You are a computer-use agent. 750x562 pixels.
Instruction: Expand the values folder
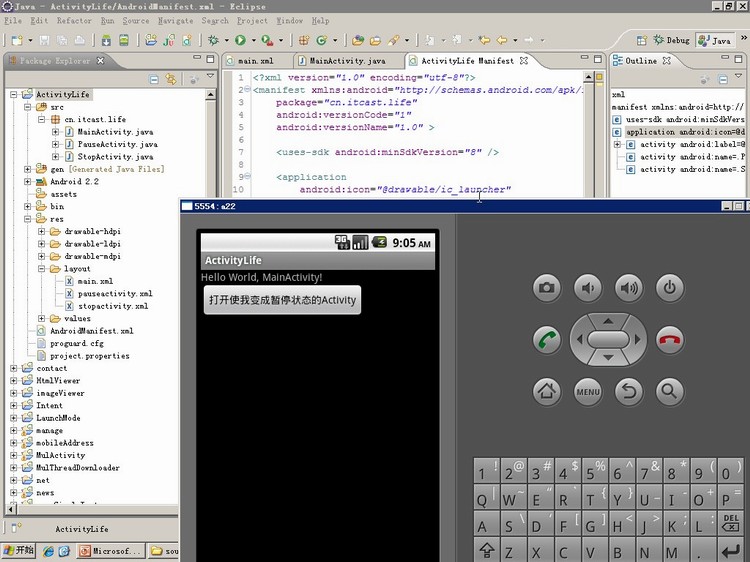coord(42,319)
